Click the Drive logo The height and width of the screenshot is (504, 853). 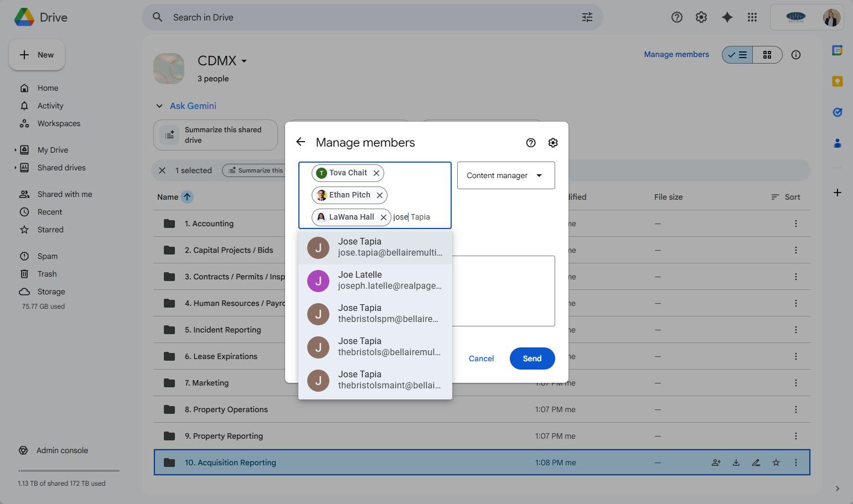[40, 17]
